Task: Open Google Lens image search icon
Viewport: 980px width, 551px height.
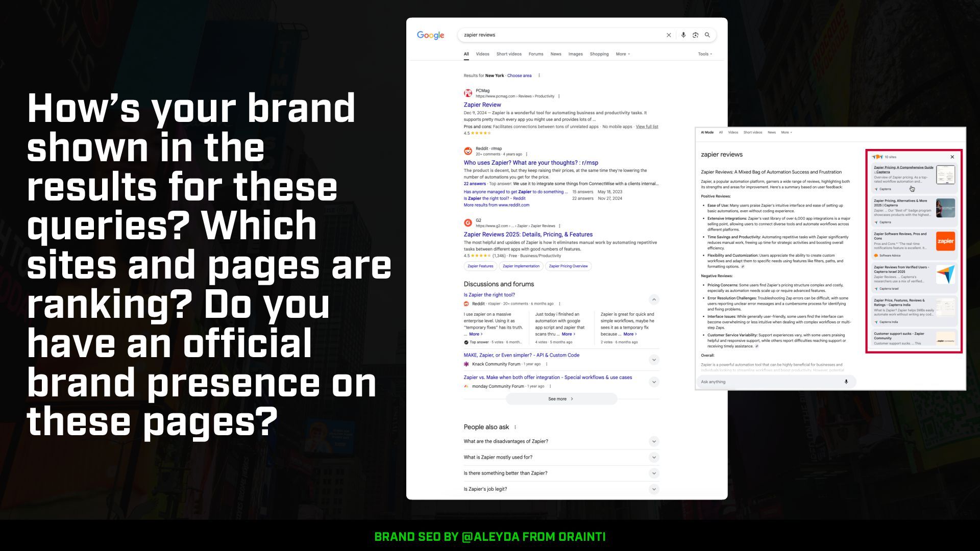Action: point(695,35)
